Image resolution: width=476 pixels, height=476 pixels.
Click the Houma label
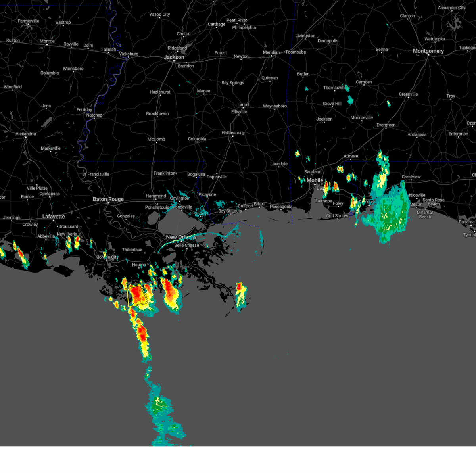pyautogui.click(x=139, y=265)
